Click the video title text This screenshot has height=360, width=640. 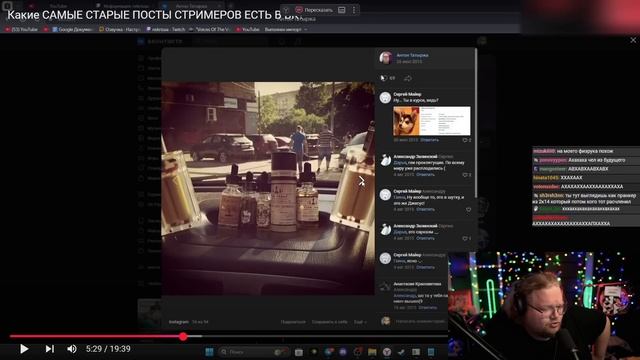(x=153, y=15)
